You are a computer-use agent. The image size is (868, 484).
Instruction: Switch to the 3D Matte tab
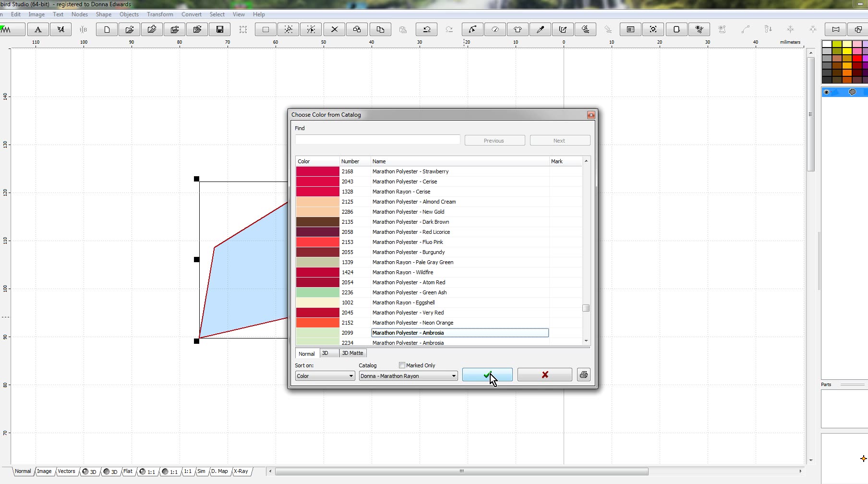click(x=352, y=353)
